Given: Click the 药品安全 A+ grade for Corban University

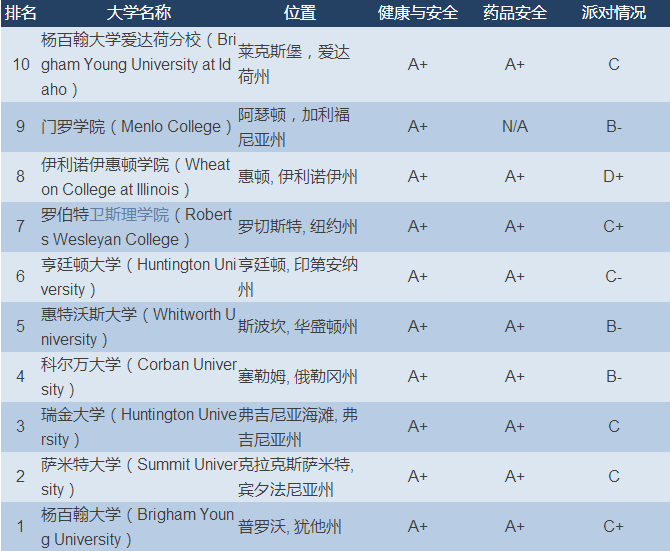Looking at the screenshot, I should (515, 377).
